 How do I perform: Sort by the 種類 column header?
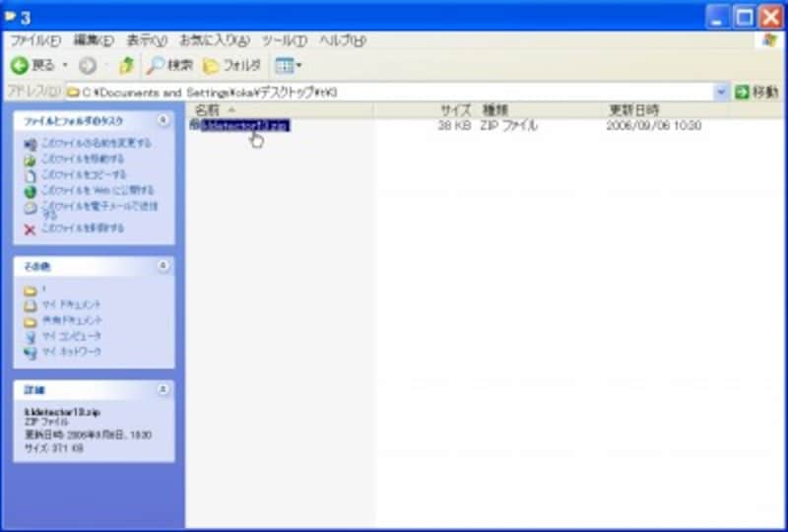[495, 109]
